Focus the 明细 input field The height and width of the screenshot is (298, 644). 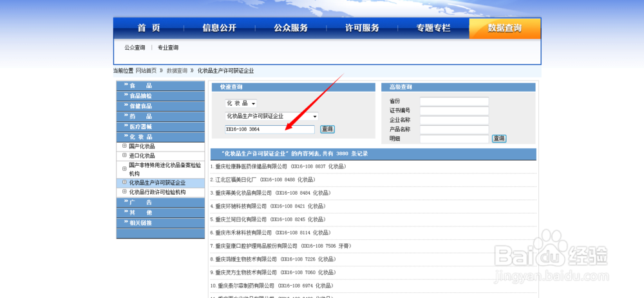[454, 139]
